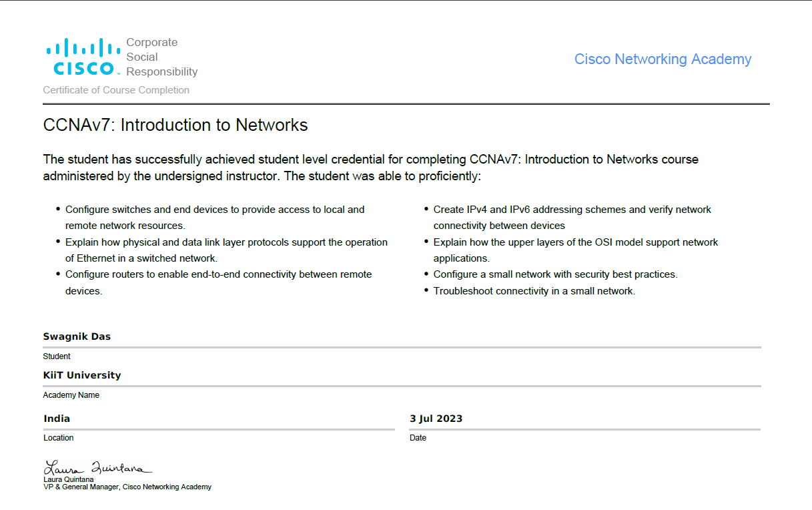This screenshot has height=510, width=812.
Task: Click the Corporate Social Responsibility text
Action: pos(161,57)
